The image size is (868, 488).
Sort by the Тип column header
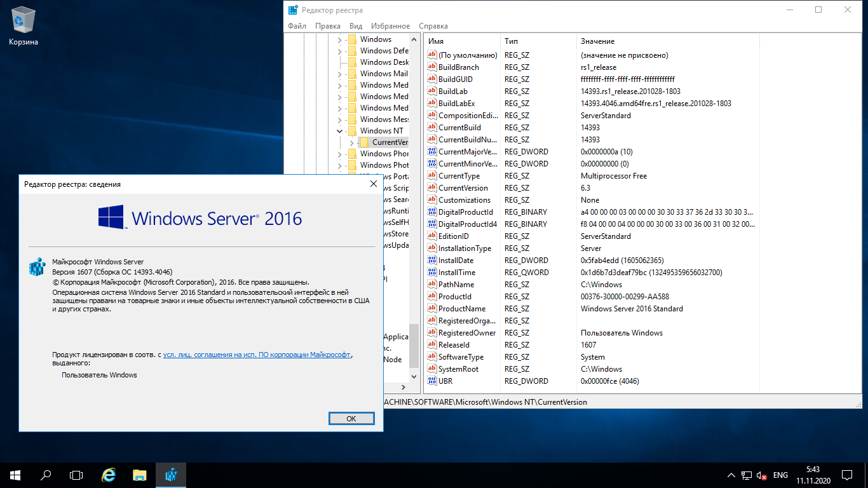[538, 41]
